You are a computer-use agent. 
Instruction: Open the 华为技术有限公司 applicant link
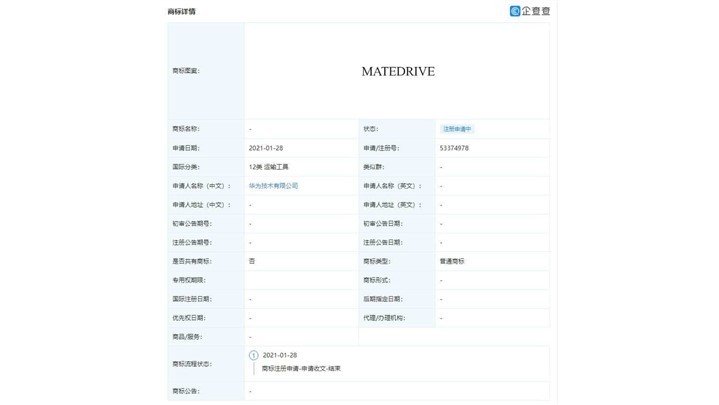click(x=273, y=186)
